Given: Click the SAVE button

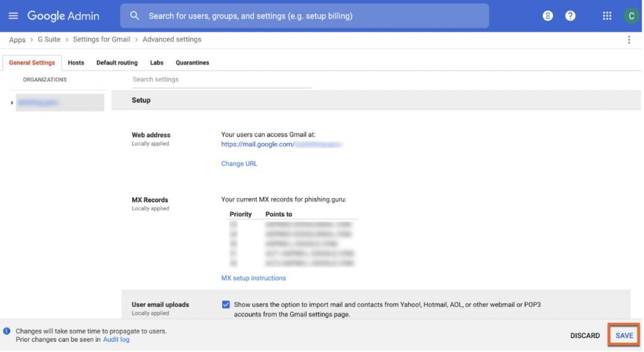Looking at the screenshot, I should [x=624, y=336].
